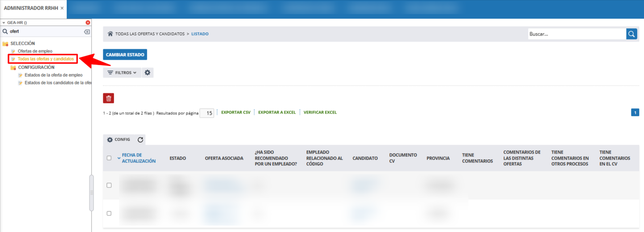Toggle the select-all checkbox in the table header

tap(109, 158)
